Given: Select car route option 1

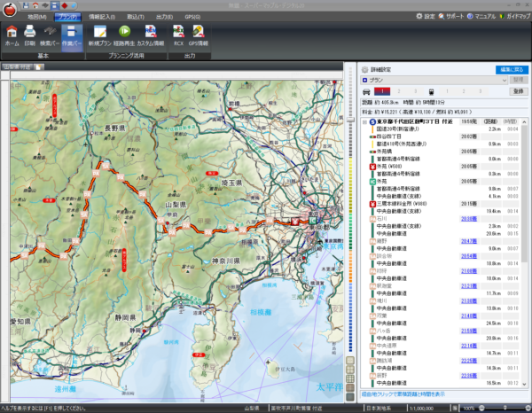Looking at the screenshot, I should [x=382, y=91].
